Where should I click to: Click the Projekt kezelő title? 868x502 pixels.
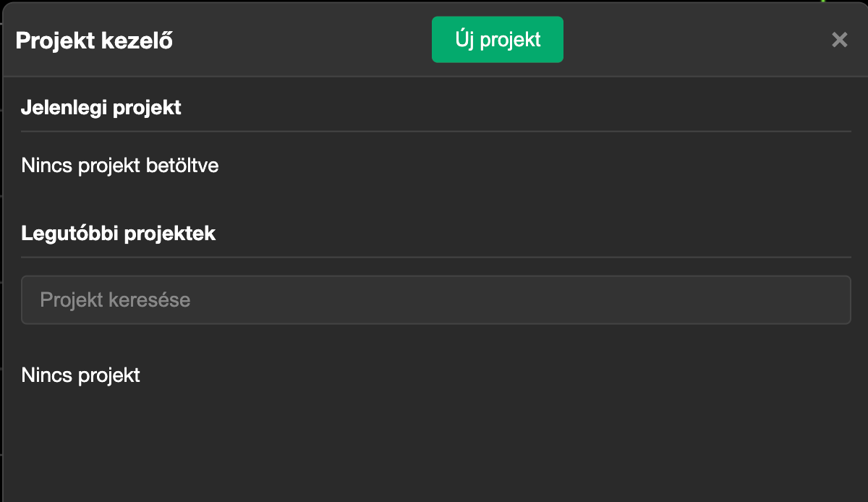(94, 41)
